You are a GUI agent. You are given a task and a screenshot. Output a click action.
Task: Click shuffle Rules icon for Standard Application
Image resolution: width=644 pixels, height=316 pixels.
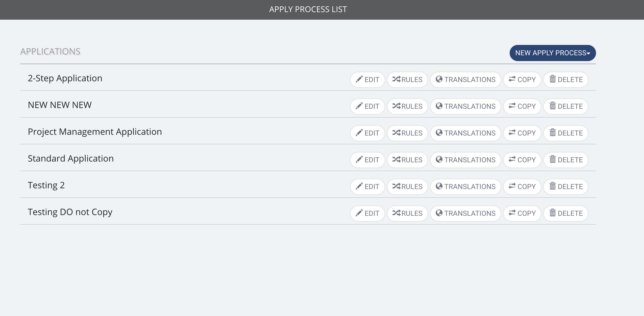[397, 160]
